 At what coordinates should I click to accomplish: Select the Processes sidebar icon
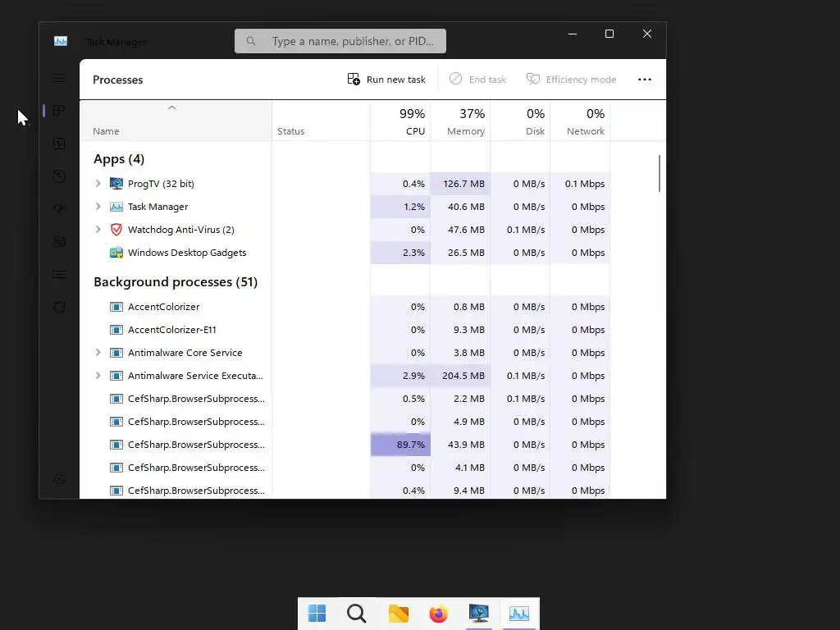(59, 111)
